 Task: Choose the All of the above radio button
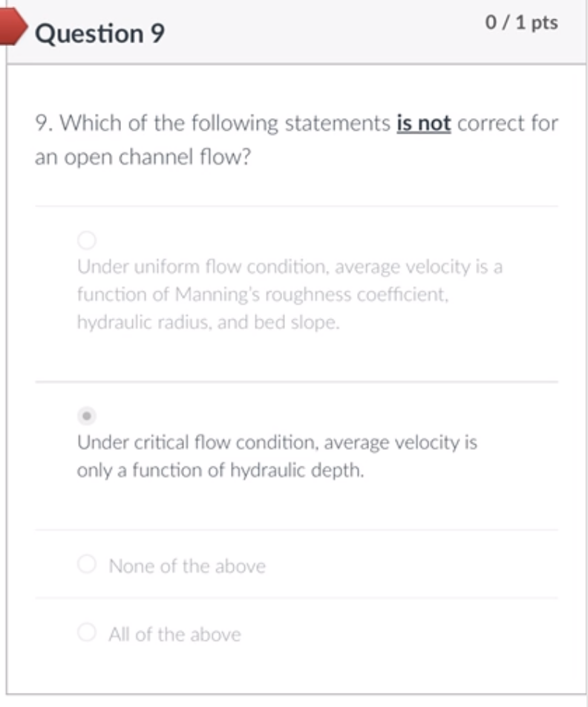[x=87, y=633]
